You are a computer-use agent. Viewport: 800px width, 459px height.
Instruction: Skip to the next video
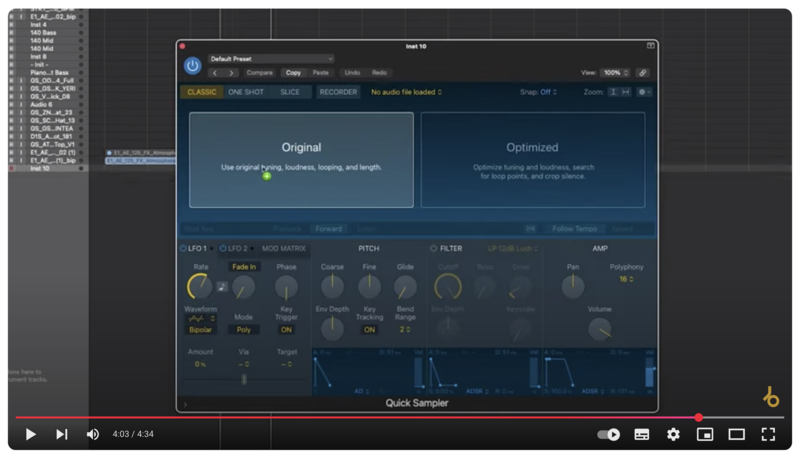62,435
